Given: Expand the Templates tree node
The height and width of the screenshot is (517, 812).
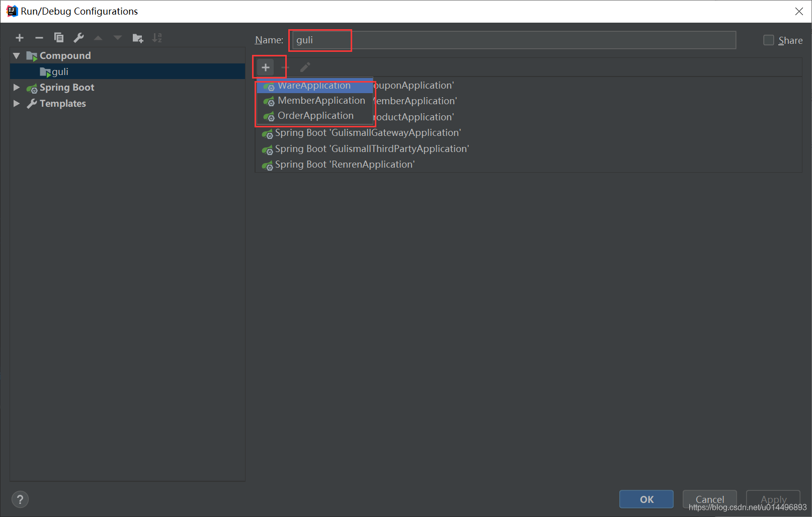Looking at the screenshot, I should click(x=17, y=103).
